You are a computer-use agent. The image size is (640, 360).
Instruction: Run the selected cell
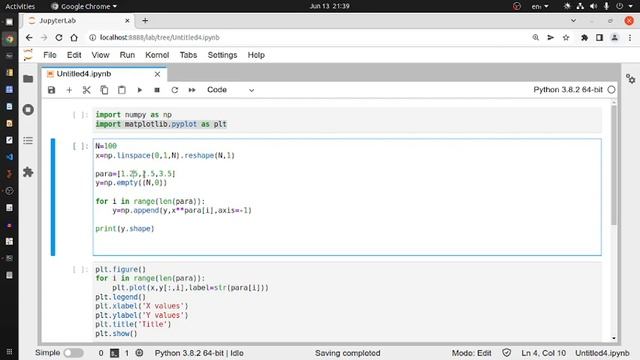tap(140, 90)
